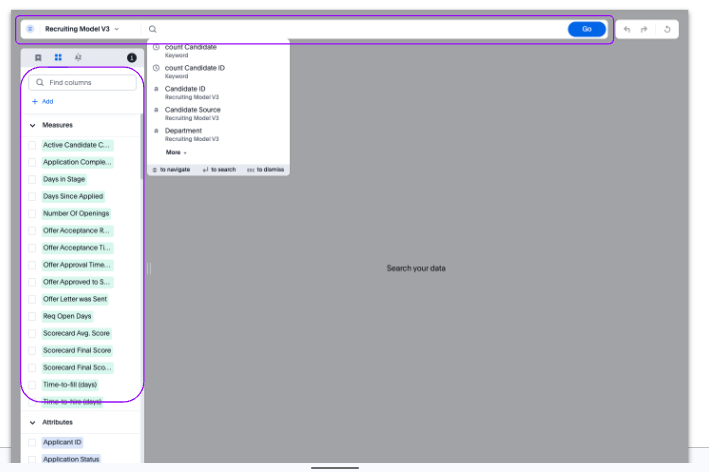
Task: Select the Application Status attribute label
Action: coord(71,459)
